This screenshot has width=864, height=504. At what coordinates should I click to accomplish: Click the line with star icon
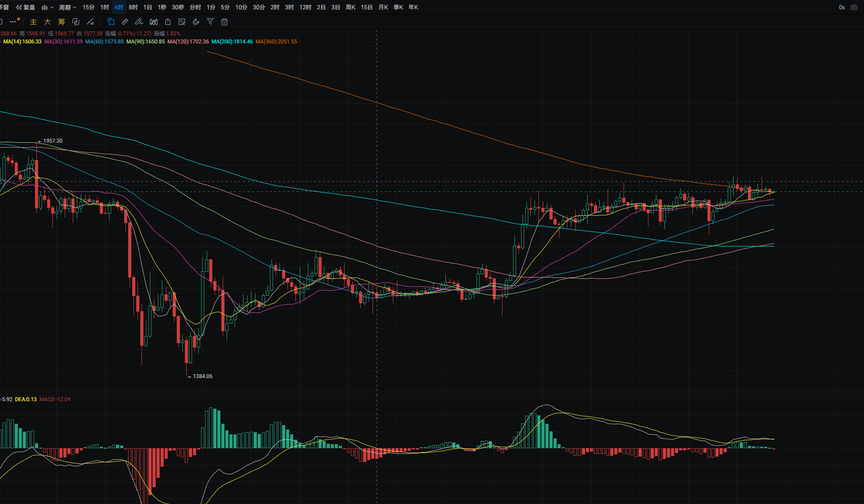[x=90, y=22]
